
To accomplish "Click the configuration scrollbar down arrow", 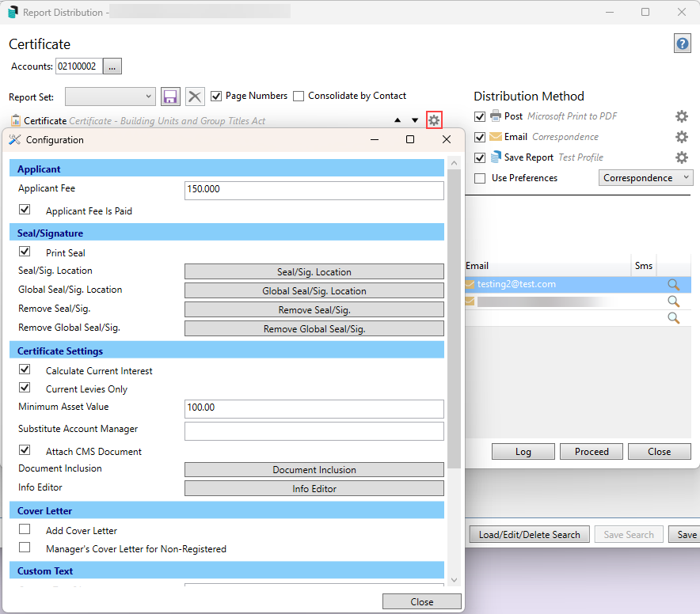I will (454, 580).
